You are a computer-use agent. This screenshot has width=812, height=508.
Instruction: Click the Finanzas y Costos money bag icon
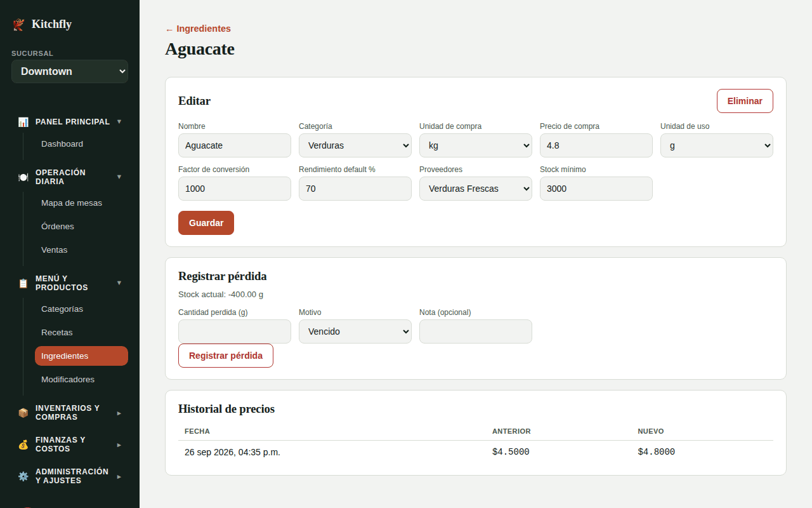(23, 444)
